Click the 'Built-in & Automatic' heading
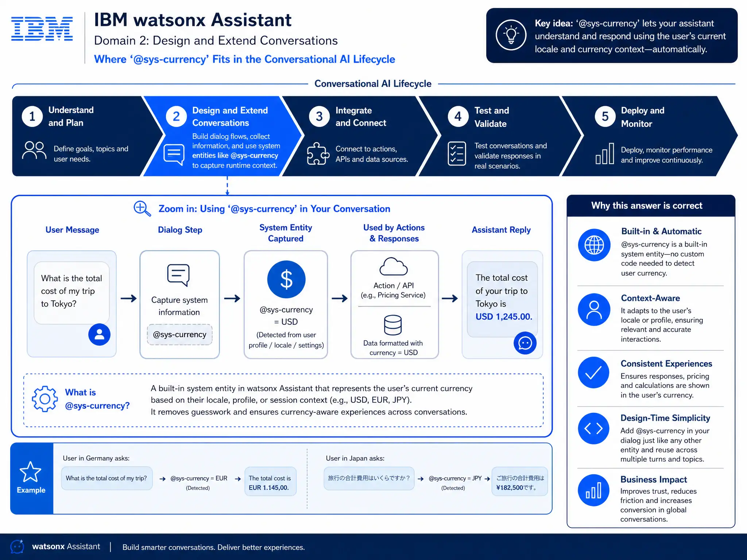The height and width of the screenshot is (560, 747). click(x=661, y=231)
